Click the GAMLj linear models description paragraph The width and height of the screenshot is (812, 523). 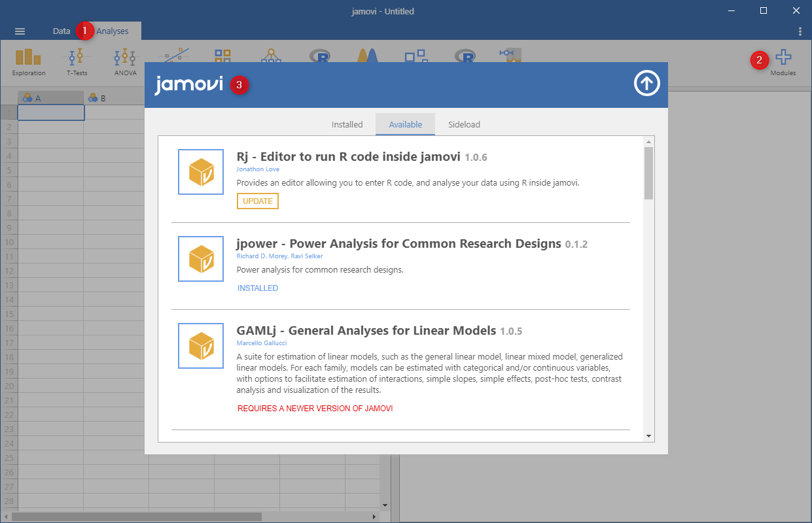[429, 373]
